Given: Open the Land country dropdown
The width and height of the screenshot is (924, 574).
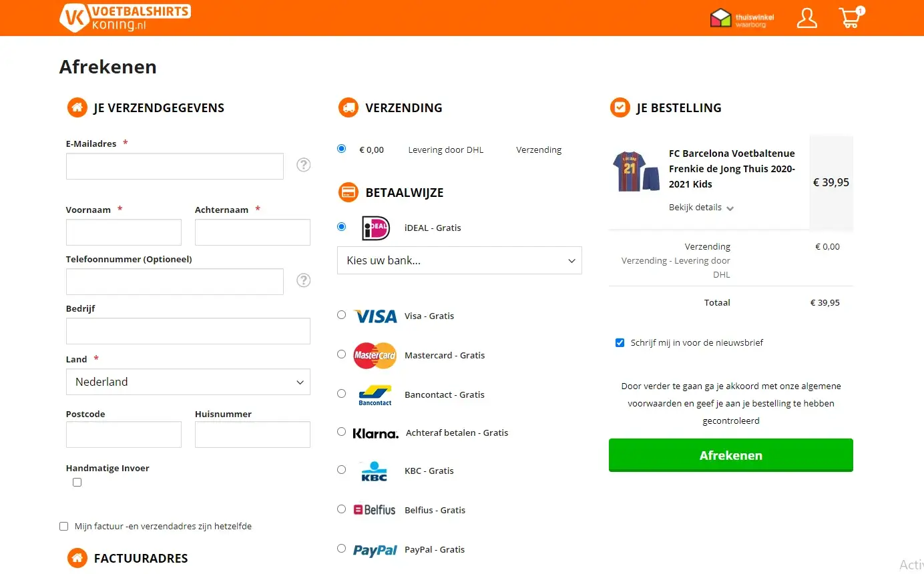Looking at the screenshot, I should point(188,381).
